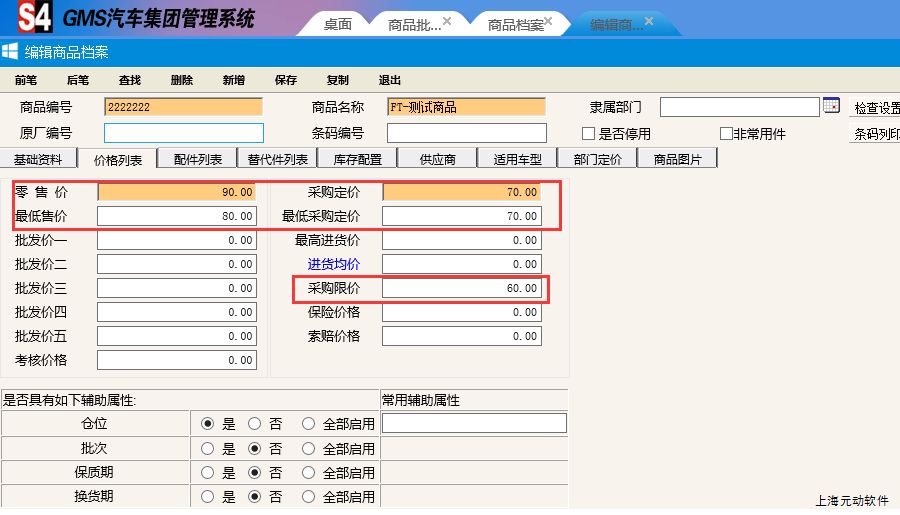Close the 商品批... tab
Viewport: 900px width, 515px height.
[446, 21]
